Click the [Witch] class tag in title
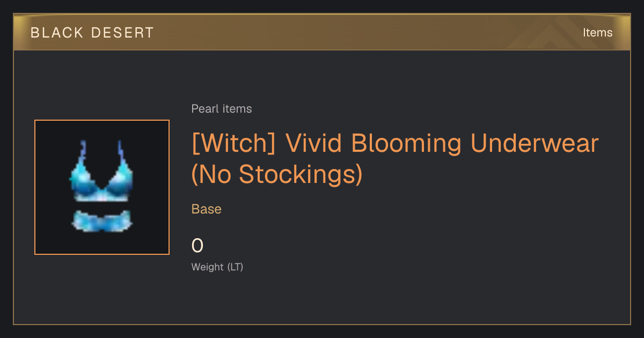644x338 pixels. 233,143
